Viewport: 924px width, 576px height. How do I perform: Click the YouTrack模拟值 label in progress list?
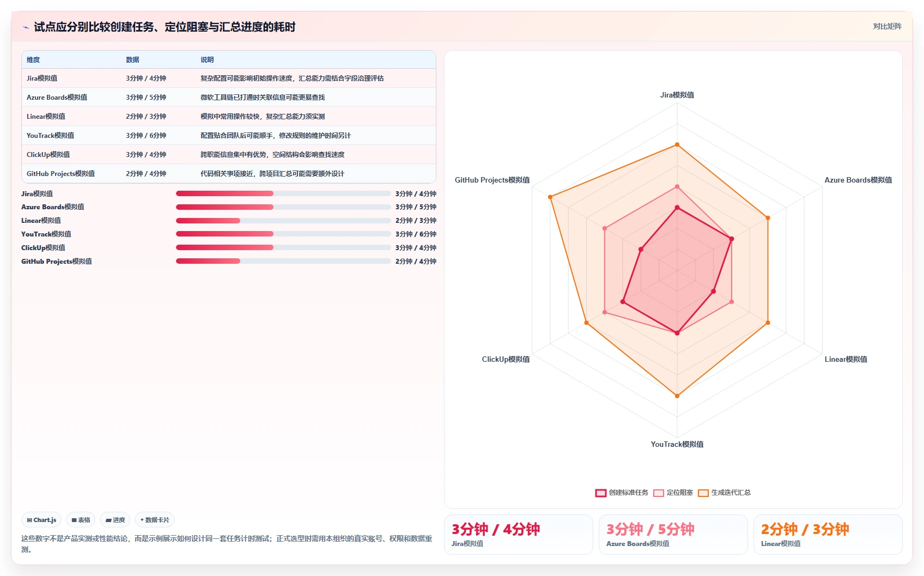coord(46,234)
